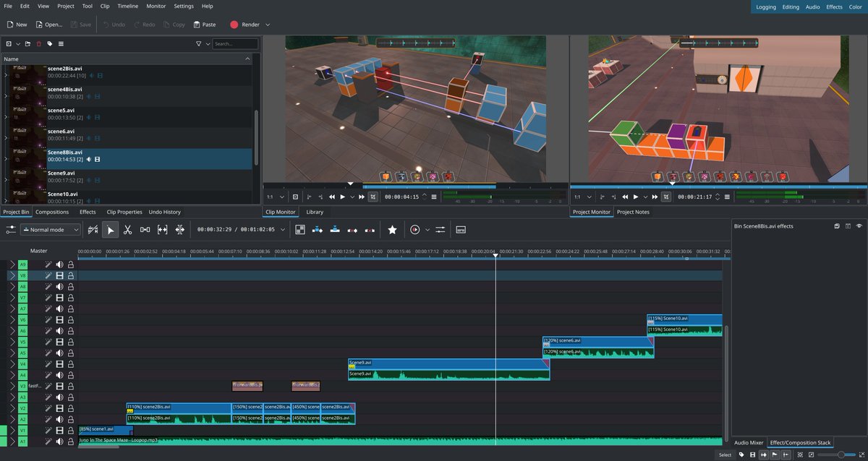
Task: Click the Open... button
Action: point(48,25)
